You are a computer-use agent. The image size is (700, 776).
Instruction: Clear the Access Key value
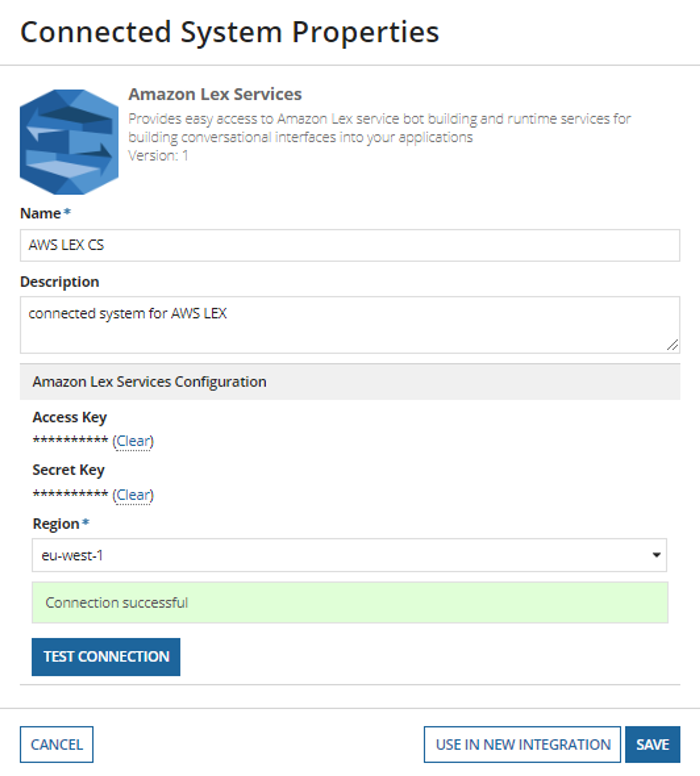133,441
